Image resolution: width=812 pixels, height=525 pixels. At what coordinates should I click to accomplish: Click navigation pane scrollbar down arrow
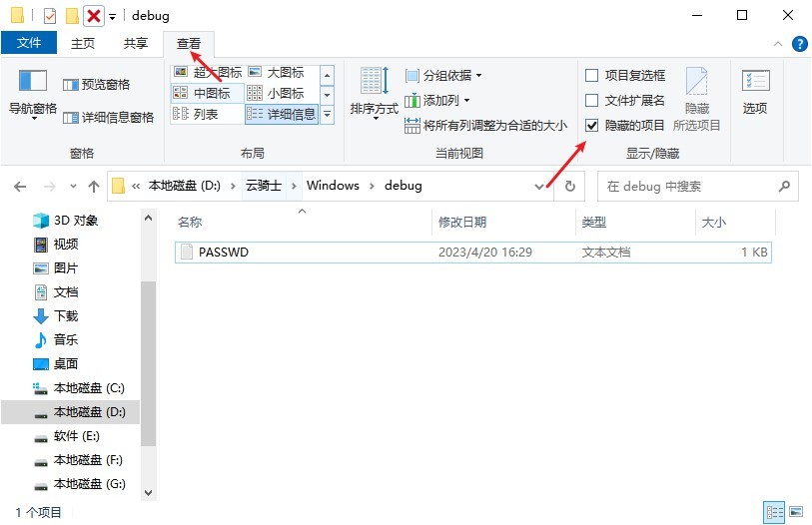148,492
